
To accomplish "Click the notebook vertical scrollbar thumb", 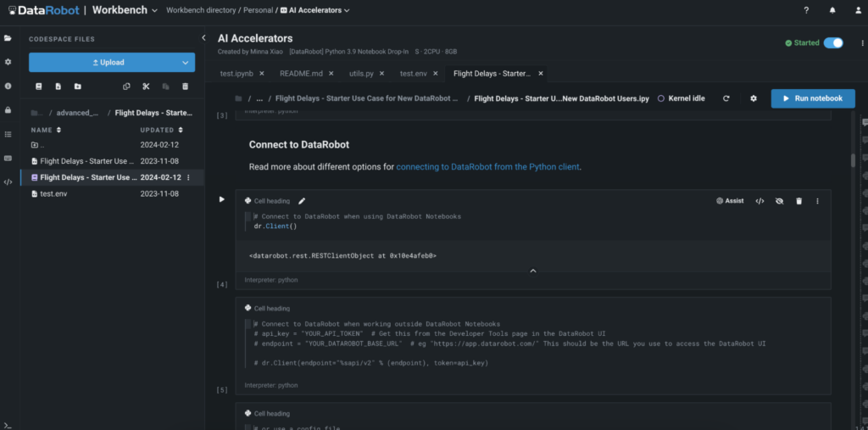I will click(853, 159).
